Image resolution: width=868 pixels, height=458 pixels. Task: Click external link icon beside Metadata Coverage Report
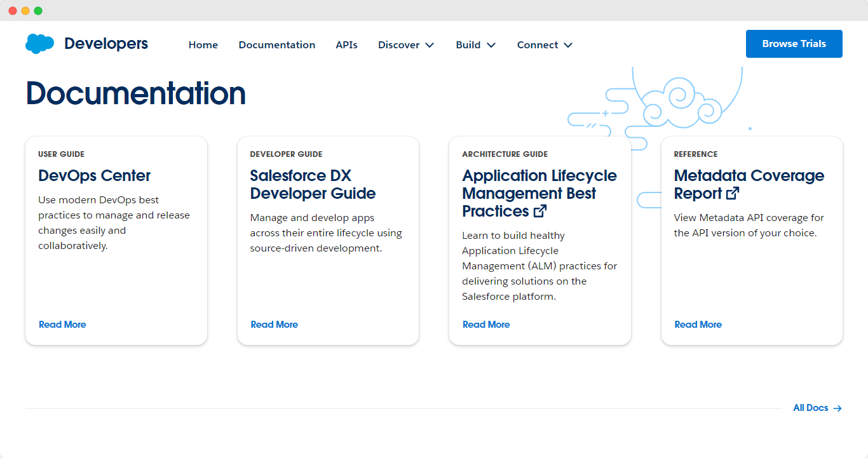click(733, 193)
